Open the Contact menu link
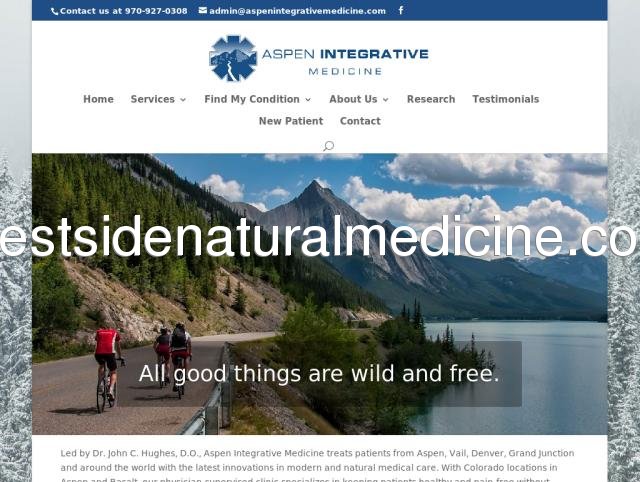The image size is (640, 482). 360,121
